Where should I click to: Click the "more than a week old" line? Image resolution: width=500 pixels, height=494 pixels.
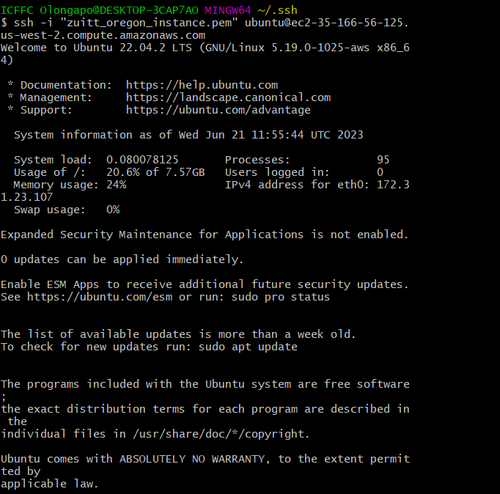click(178, 334)
